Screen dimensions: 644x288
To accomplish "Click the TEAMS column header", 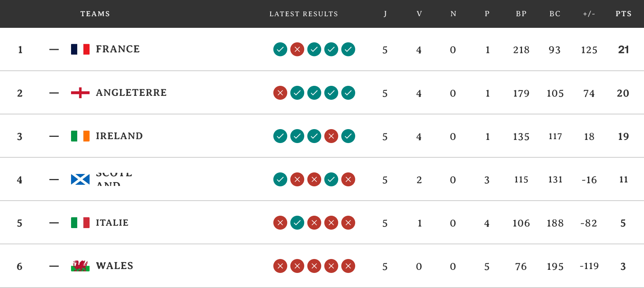I will (x=95, y=14).
